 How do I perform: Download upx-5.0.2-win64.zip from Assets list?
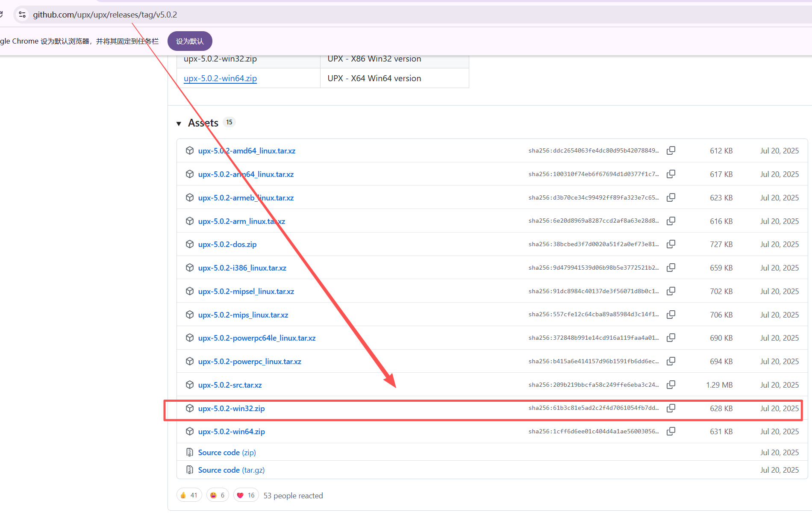coord(231,432)
